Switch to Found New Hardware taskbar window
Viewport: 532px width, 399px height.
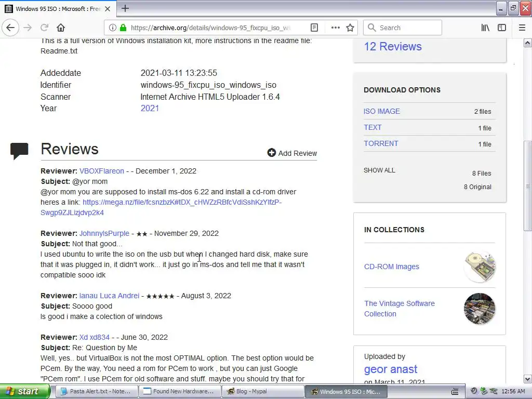coord(180,391)
